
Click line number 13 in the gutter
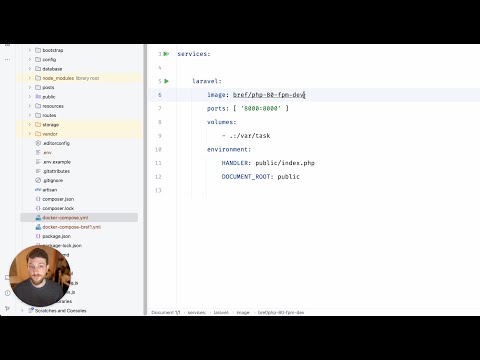click(158, 190)
